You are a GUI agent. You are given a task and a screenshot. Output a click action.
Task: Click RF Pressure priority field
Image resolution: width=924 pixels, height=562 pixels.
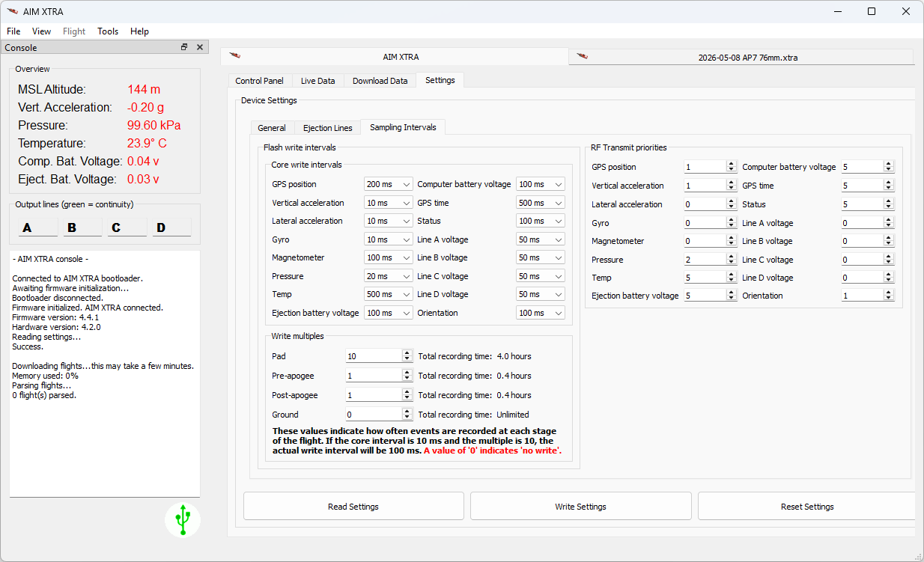click(x=710, y=260)
